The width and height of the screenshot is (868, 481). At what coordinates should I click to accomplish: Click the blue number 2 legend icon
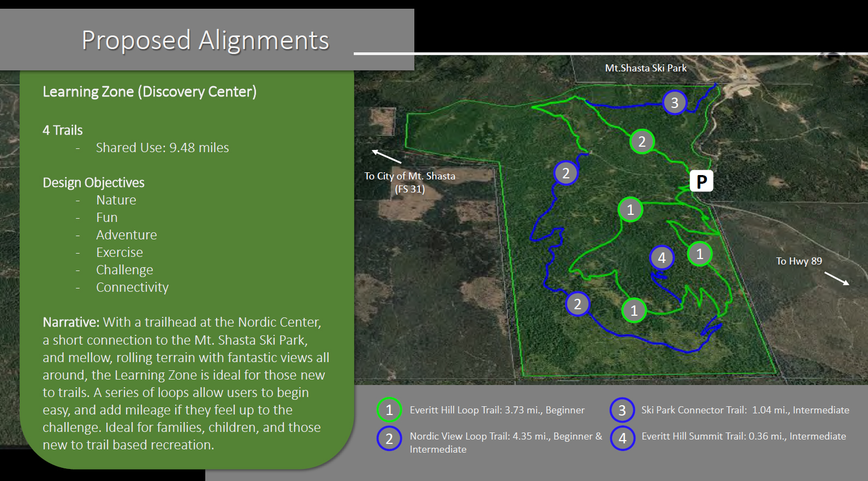click(389, 438)
